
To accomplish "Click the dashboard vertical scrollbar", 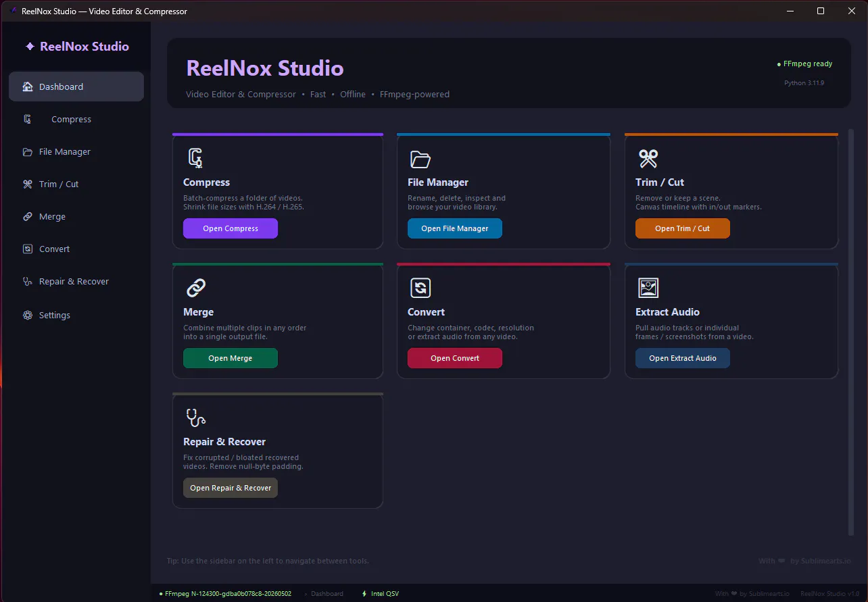I will (851, 332).
